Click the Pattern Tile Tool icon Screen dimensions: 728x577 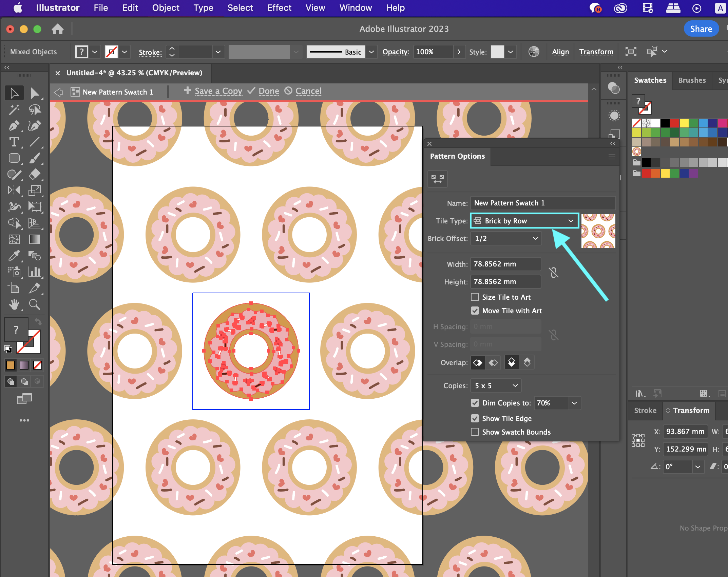[x=438, y=179]
